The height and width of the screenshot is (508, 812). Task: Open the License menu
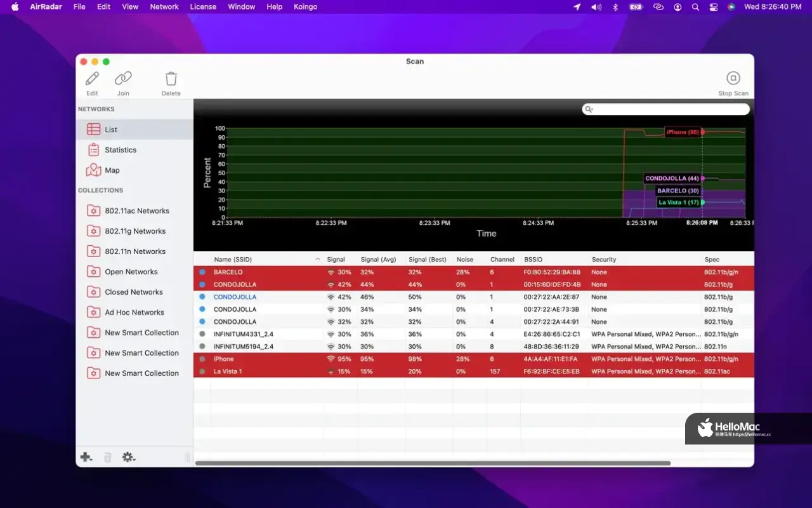(203, 6)
